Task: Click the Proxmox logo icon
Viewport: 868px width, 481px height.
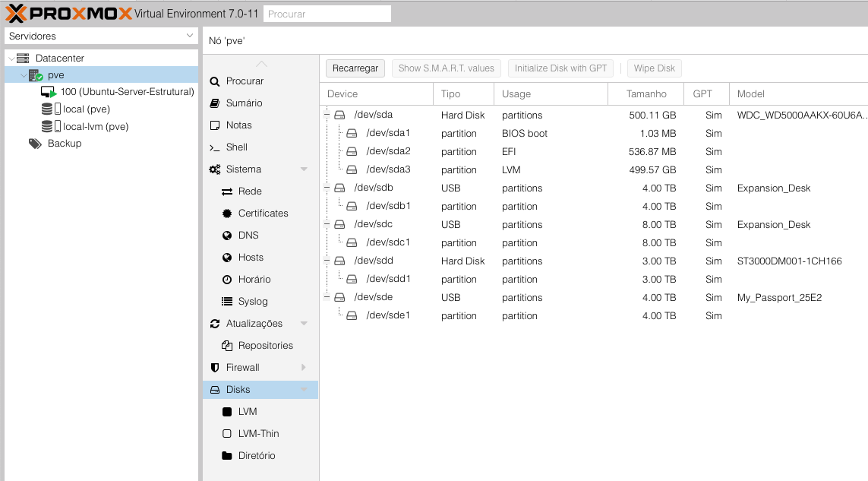Action: pyautogui.click(x=17, y=13)
